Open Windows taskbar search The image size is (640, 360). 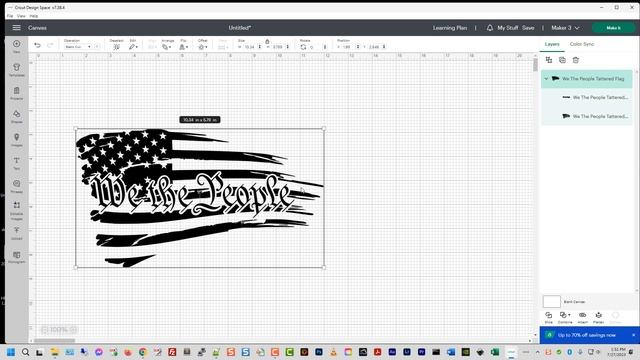pos(25,352)
